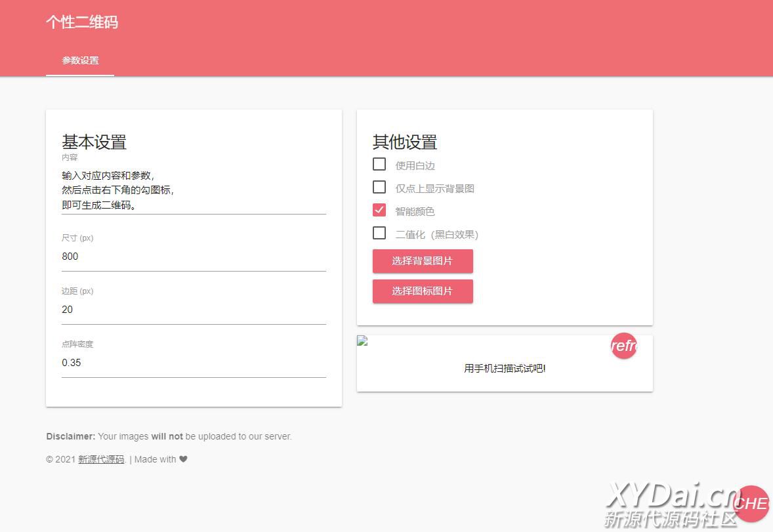
Task: Open the 新源代码 footer link
Action: [x=101, y=459]
